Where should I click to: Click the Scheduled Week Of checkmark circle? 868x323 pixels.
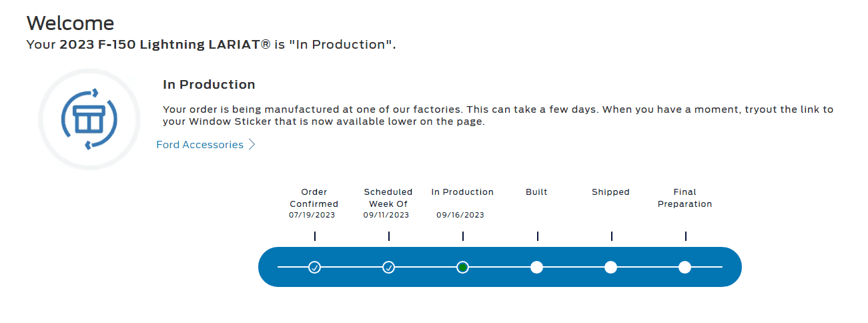coord(389,268)
